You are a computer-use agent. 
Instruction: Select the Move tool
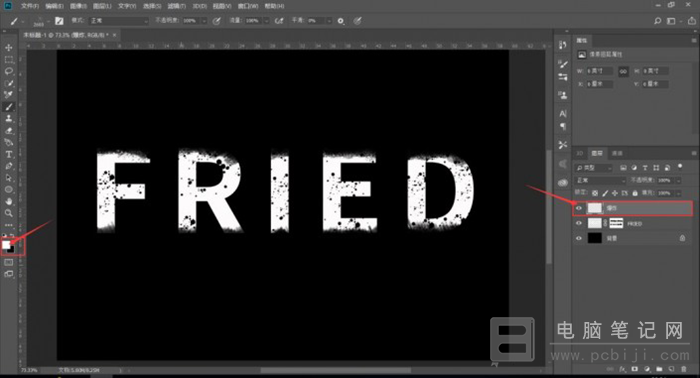pos(8,47)
